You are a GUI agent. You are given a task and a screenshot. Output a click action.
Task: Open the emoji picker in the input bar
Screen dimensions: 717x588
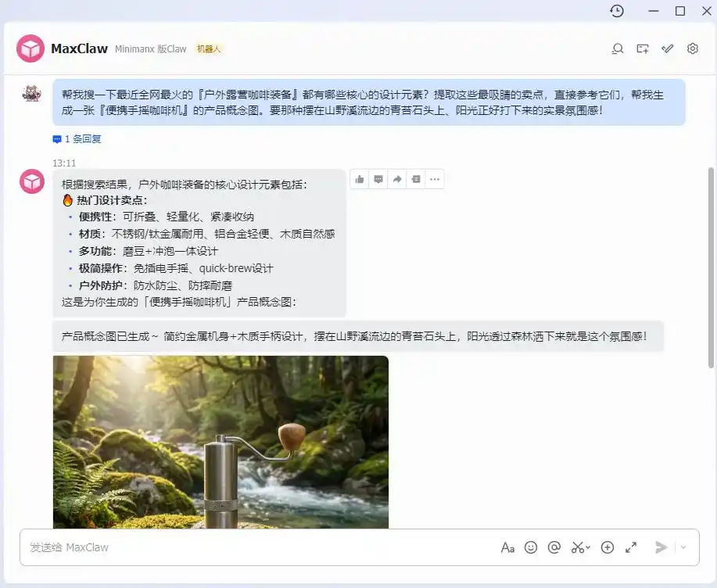(x=531, y=547)
